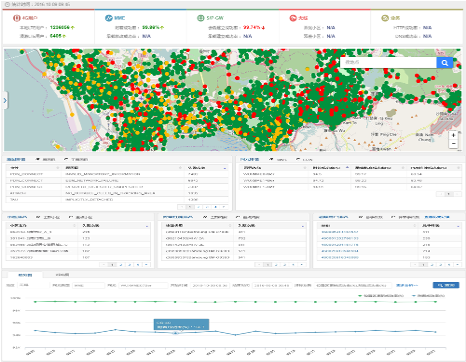Select the first radio option in the cell ranking panel
The image size is (466, 362).
pos(38,217)
